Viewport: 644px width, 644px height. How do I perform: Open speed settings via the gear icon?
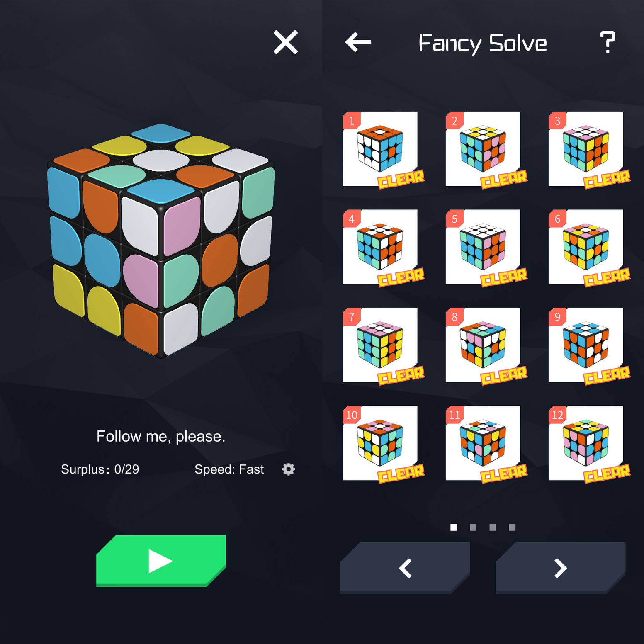click(289, 469)
